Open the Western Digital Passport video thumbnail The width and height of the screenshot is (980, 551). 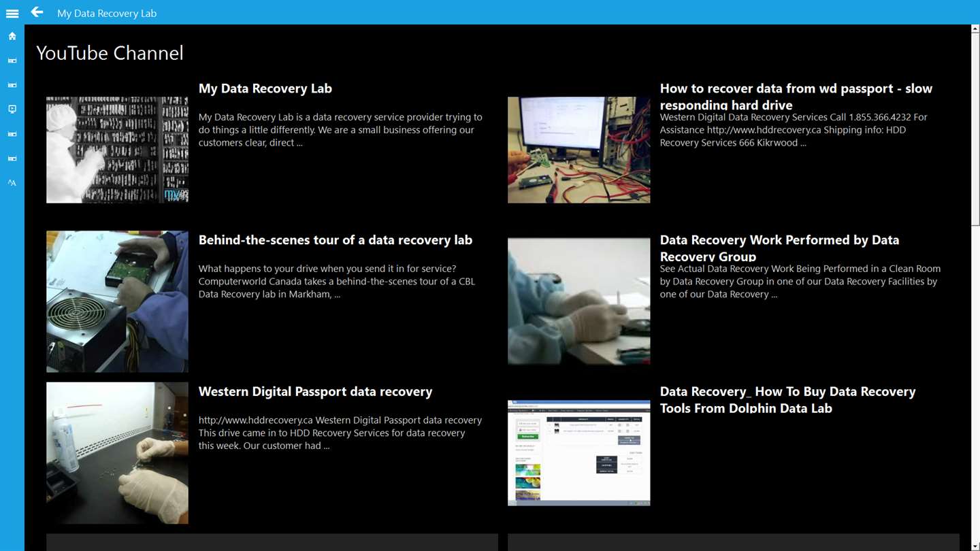[117, 453]
